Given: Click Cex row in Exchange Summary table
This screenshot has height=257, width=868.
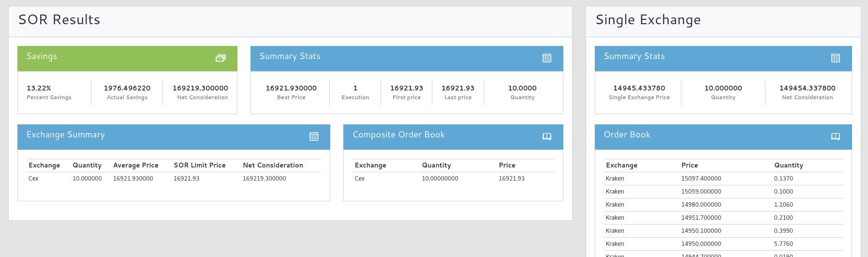Looking at the screenshot, I should 174,179.
